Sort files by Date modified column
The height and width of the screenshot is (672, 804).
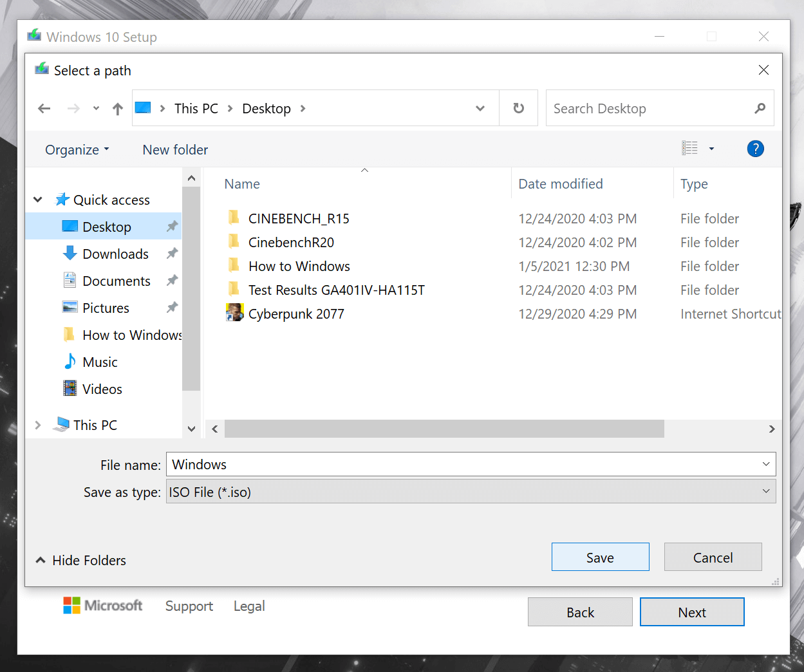561,184
